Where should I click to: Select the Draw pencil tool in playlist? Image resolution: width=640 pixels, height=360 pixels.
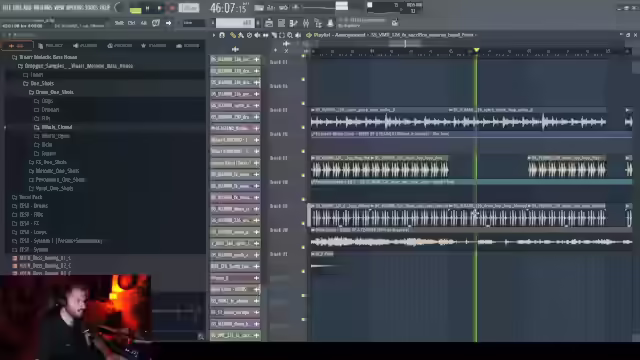233,36
